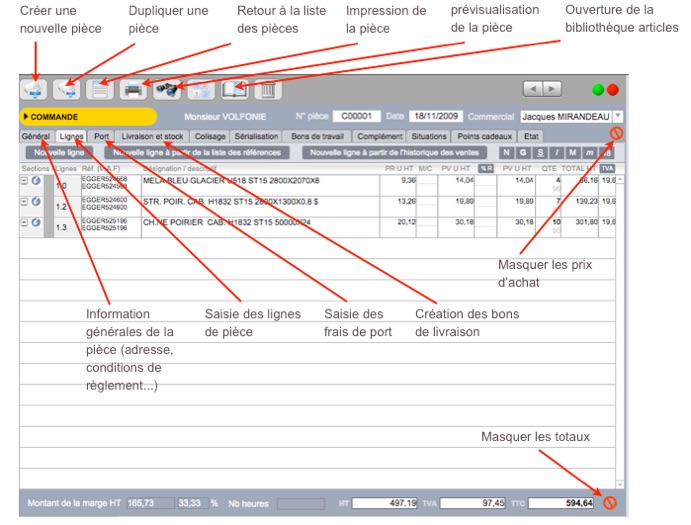Viewport: 691px width, 525px height.
Task: Click the Nb heures field
Action: point(301,503)
